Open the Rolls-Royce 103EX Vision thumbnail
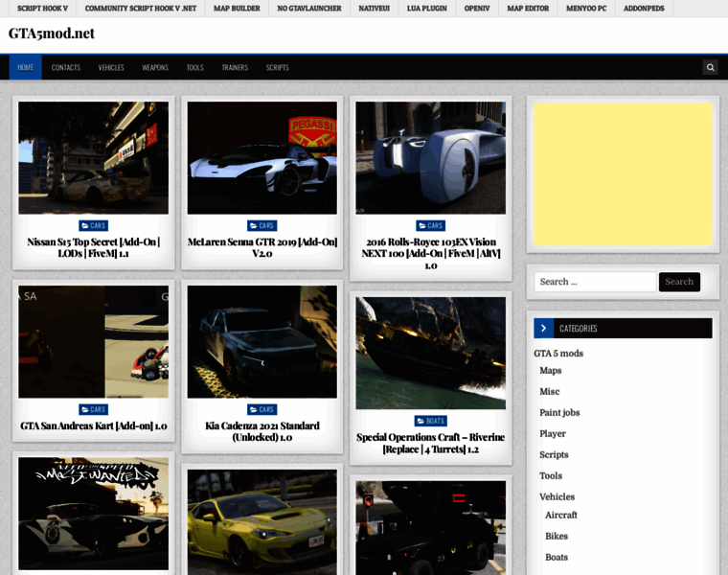 point(430,158)
